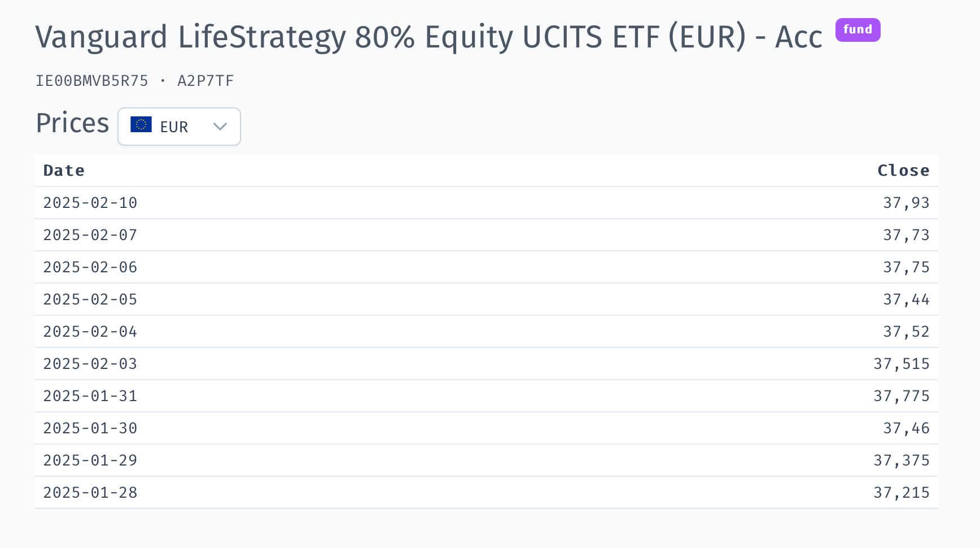
Task: Click the Vanguard LifeStrategy fund title
Action: pos(429,37)
